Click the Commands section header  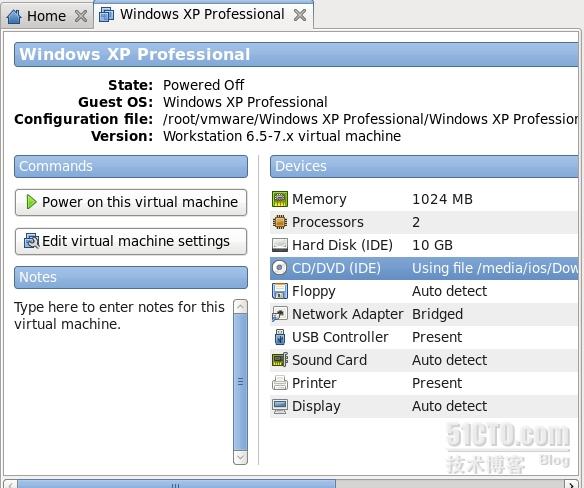pos(131,167)
